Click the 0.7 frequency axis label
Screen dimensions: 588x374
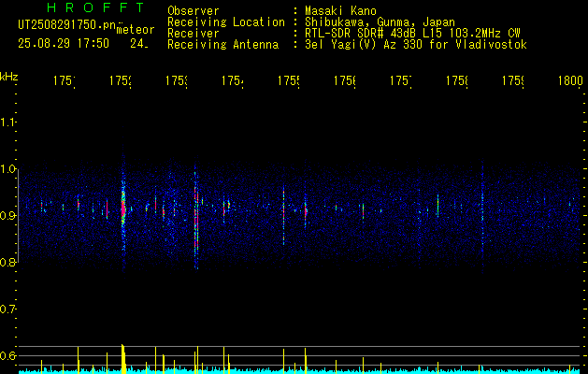(7, 309)
